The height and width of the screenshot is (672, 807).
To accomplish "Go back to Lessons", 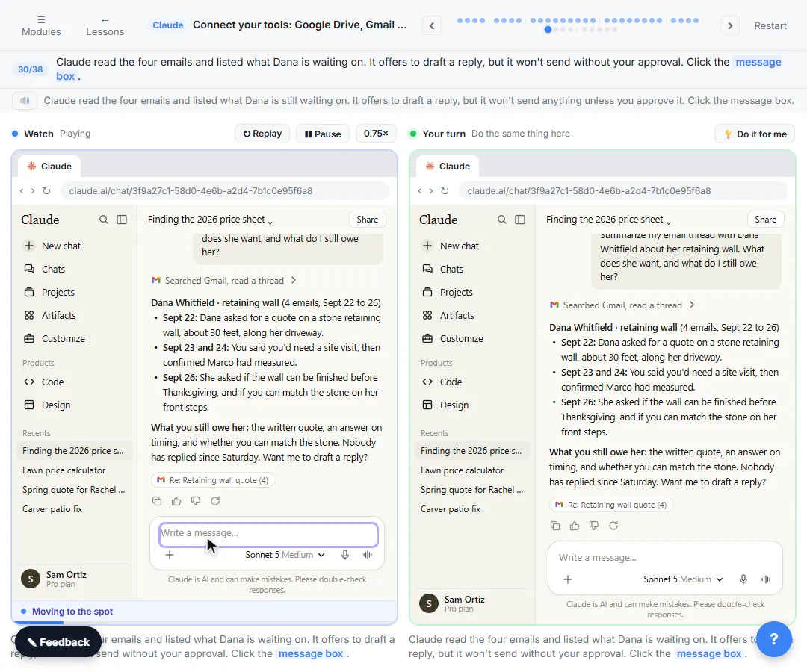I will tap(105, 25).
